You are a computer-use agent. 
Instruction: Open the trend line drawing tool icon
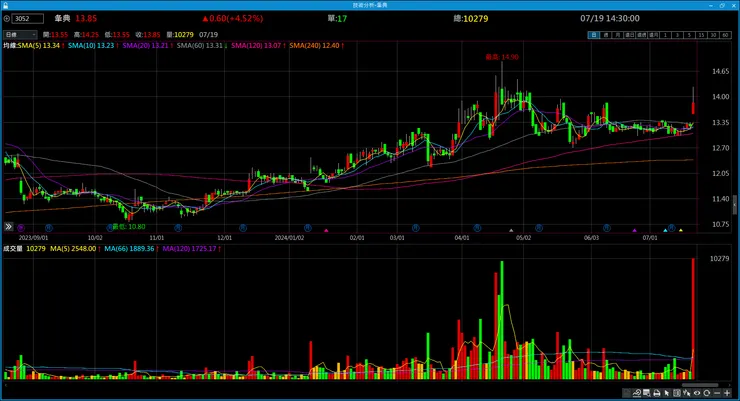coord(637,393)
